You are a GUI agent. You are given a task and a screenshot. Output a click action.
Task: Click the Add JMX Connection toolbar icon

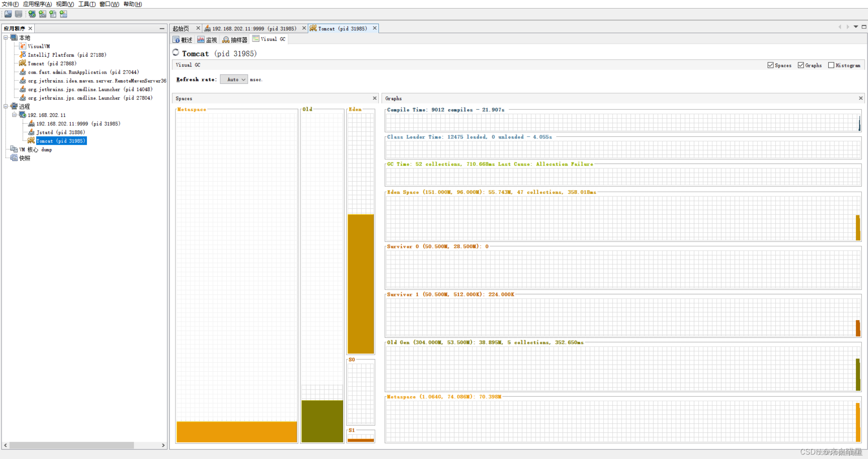click(42, 14)
